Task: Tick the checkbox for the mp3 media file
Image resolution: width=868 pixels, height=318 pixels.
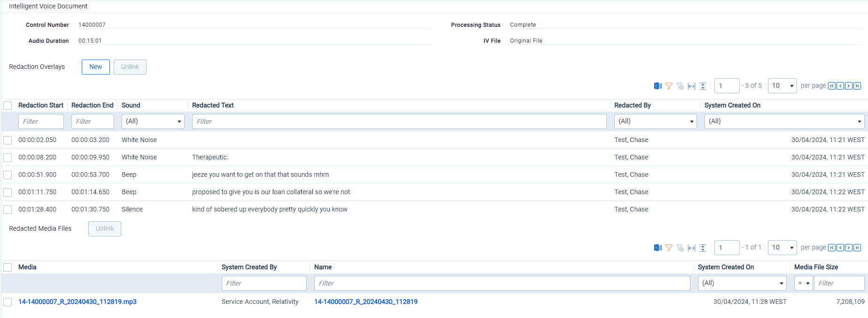Action: tap(8, 302)
